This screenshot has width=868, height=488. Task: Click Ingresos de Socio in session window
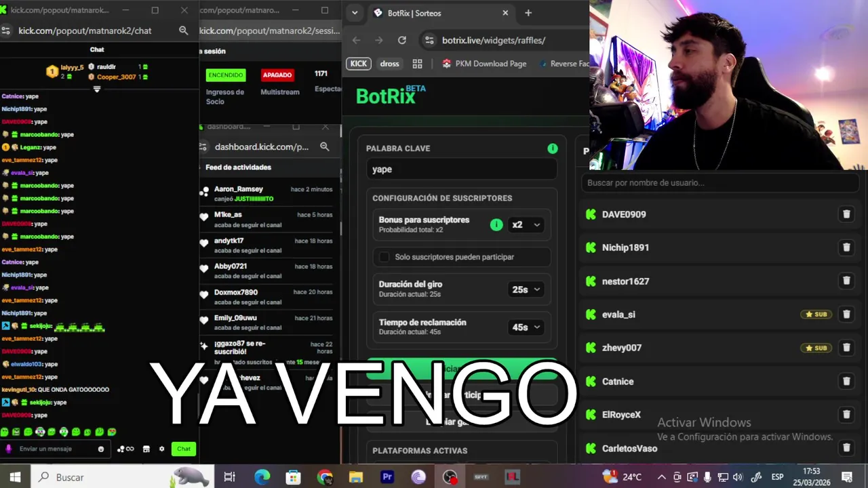[225, 96]
